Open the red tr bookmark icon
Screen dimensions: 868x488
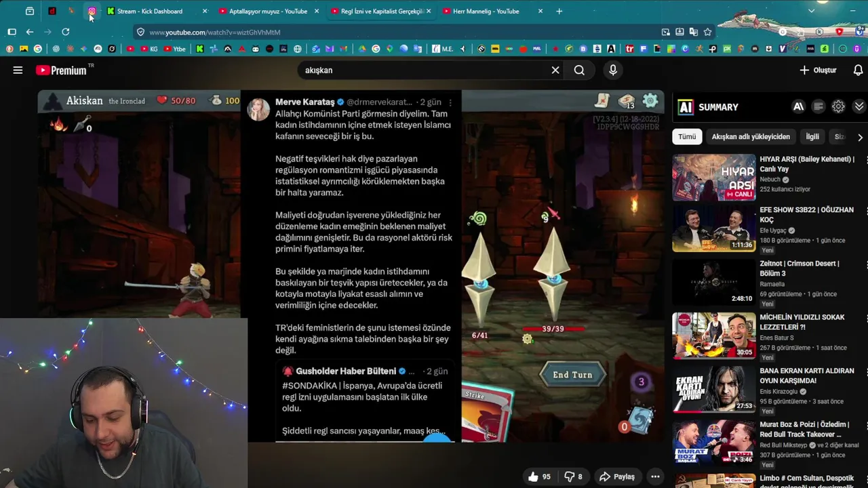[x=630, y=49]
